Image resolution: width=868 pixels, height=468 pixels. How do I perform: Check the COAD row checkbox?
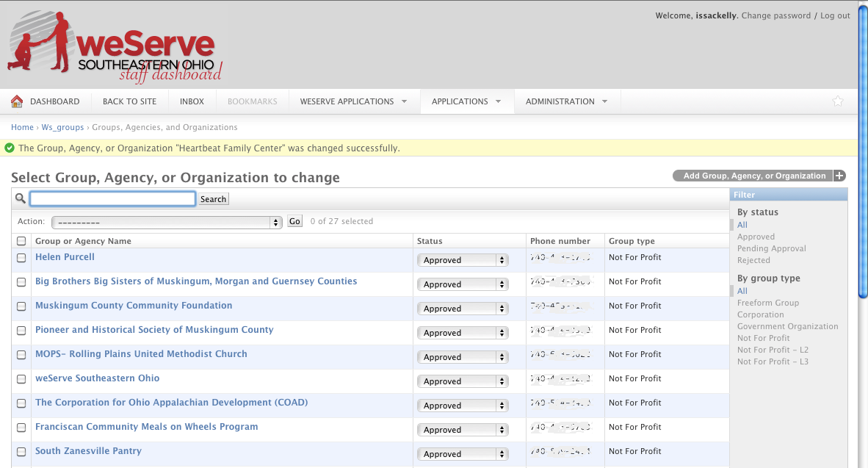pyautogui.click(x=21, y=403)
